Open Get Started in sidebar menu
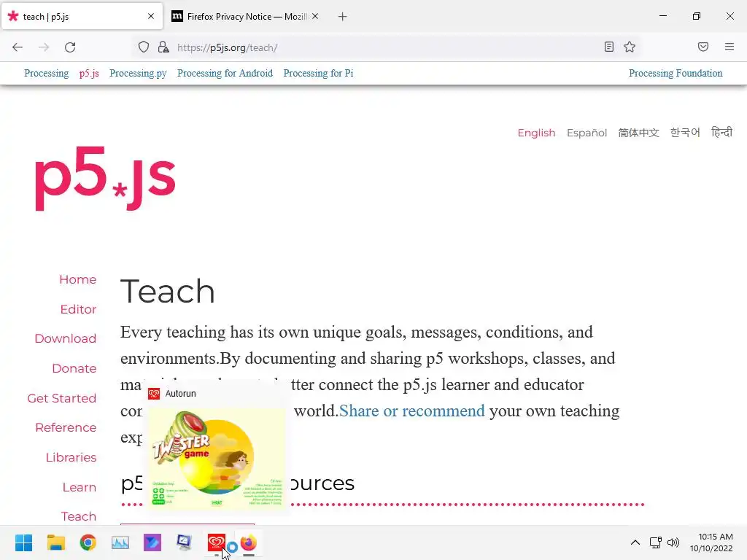The image size is (747, 560). [x=61, y=398]
